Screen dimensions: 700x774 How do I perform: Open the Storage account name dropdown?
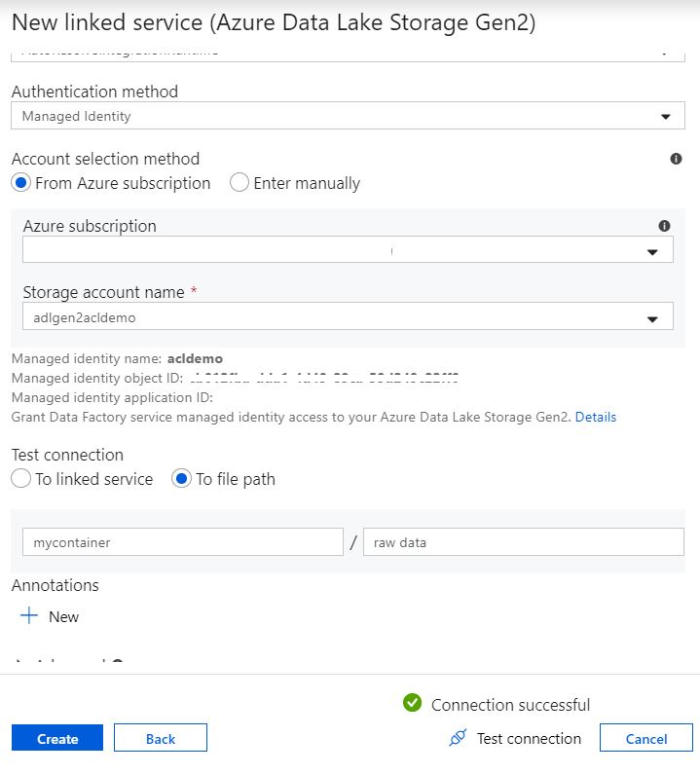click(348, 315)
